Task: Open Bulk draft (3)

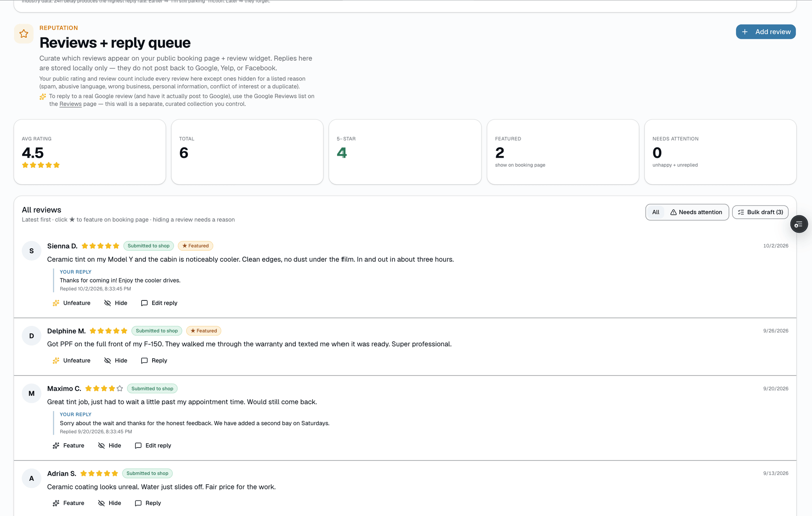Action: [x=760, y=212]
